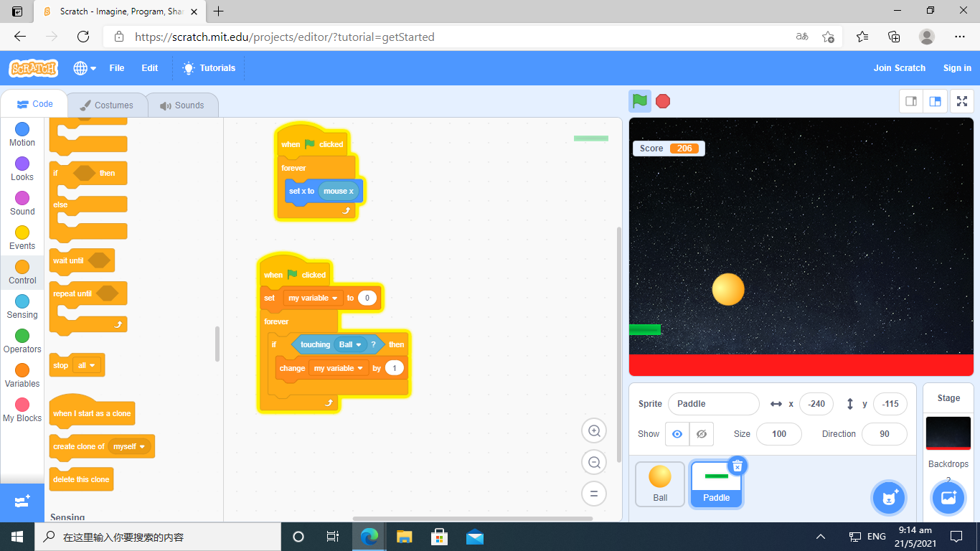Open the Ball dropdown in touching block
This screenshot has height=551, width=980.
coord(358,344)
